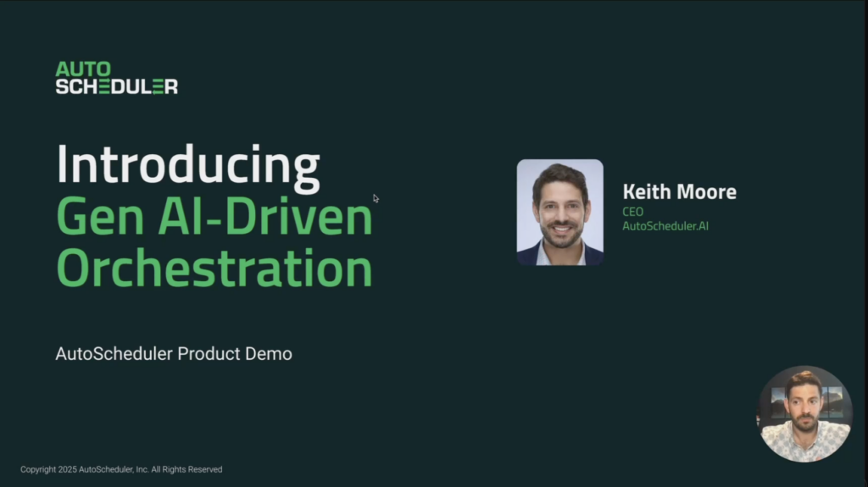
Task: Click the green "Gen AI-Driven" heading line
Action: 214,218
